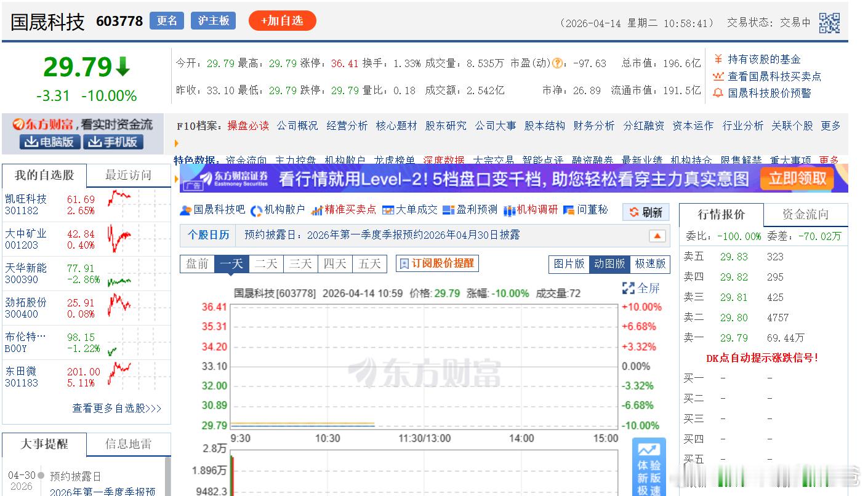This screenshot has height=496, width=868.
Task: Click the 沪主板 button
Action: (x=214, y=21)
